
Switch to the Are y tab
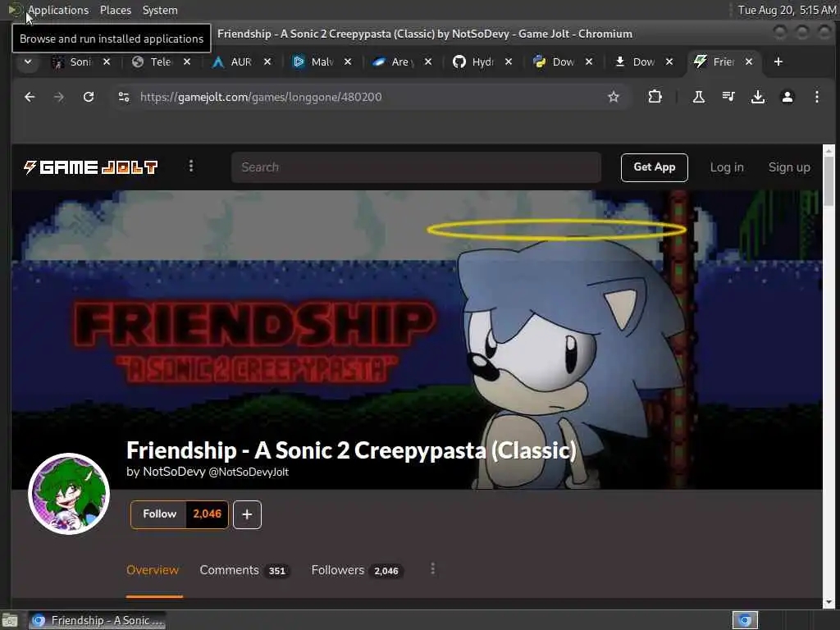(x=395, y=62)
